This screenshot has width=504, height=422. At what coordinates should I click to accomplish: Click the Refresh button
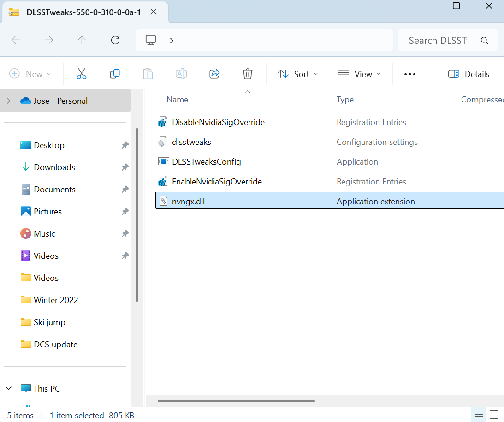[x=115, y=40]
